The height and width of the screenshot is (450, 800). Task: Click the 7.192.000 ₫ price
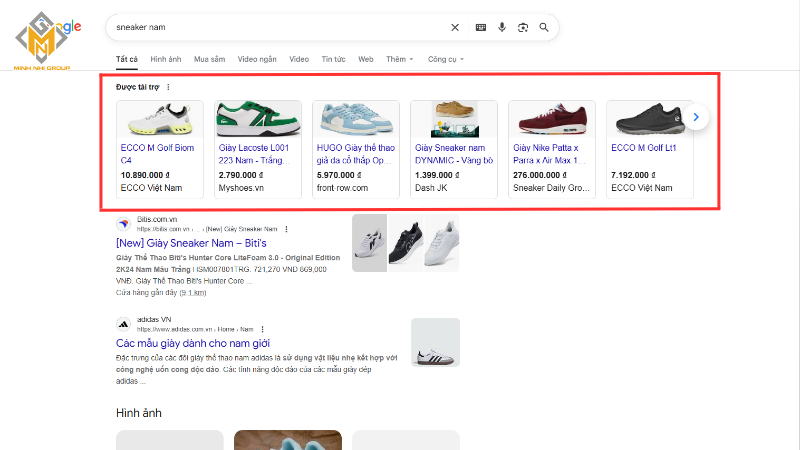(633, 175)
